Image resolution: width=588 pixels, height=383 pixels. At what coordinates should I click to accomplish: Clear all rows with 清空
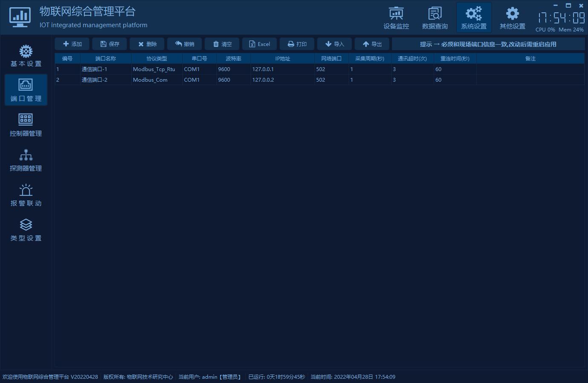click(222, 44)
